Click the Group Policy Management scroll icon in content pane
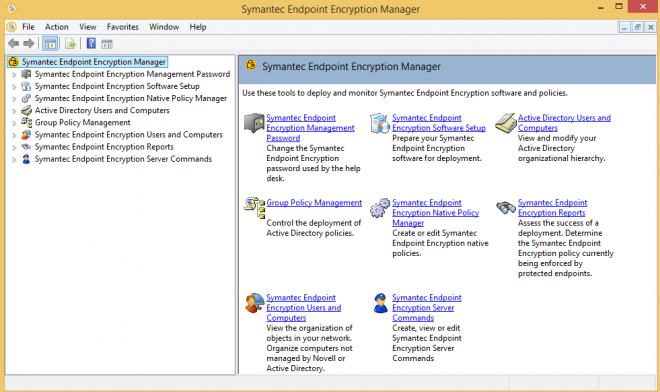This screenshot has height=392, width=660. coord(254,208)
